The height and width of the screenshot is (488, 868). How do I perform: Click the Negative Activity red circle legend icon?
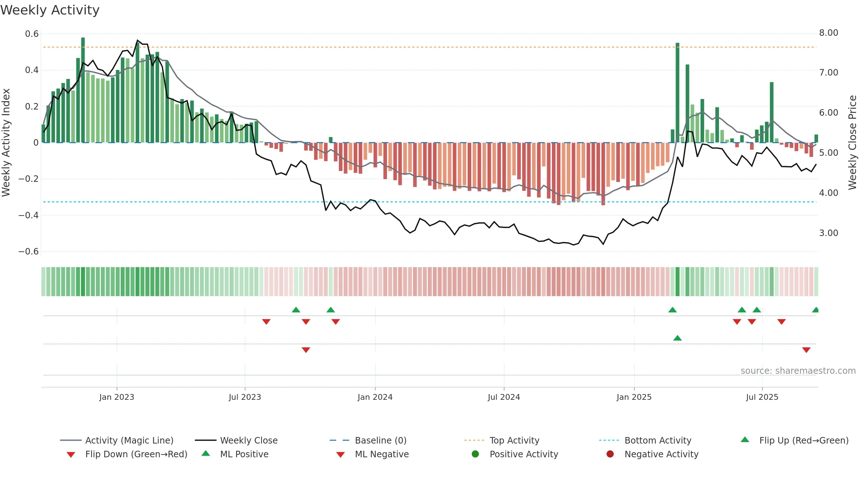click(x=610, y=454)
